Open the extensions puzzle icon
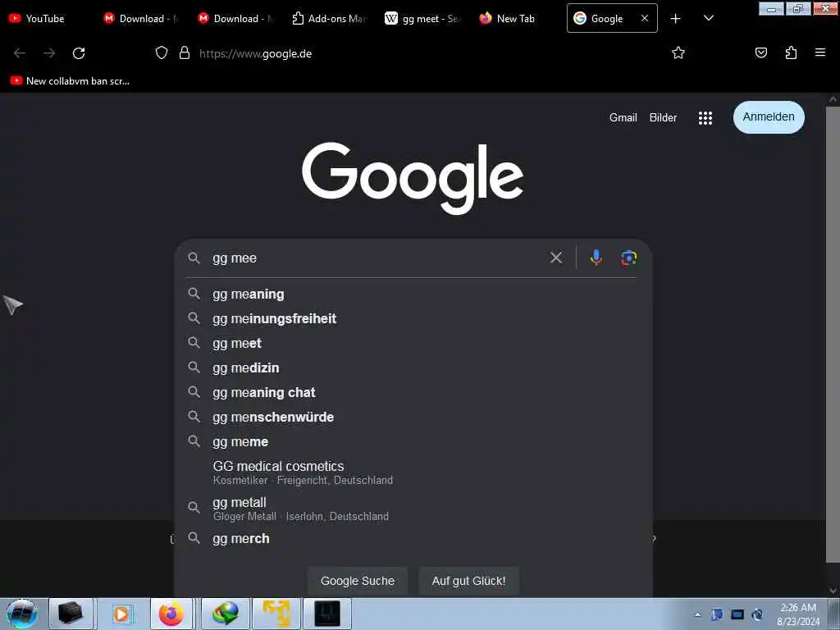Viewport: 840px width, 630px height. coord(791,52)
